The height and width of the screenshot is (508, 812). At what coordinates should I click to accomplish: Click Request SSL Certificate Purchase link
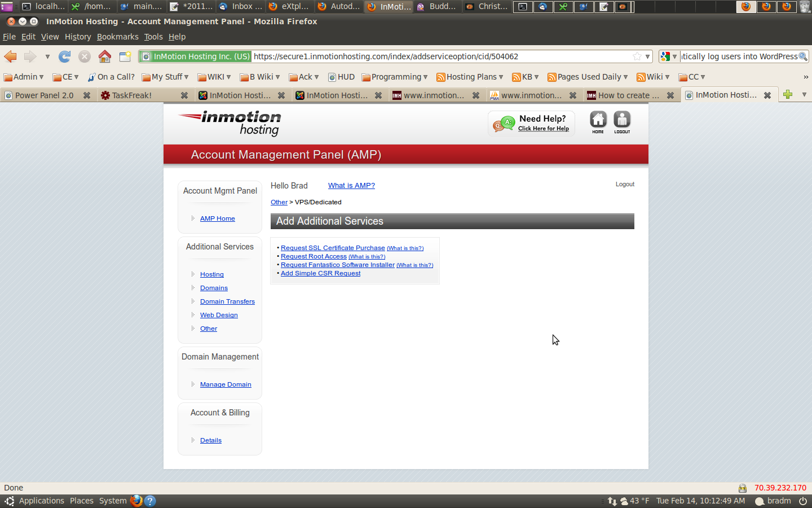pos(333,248)
